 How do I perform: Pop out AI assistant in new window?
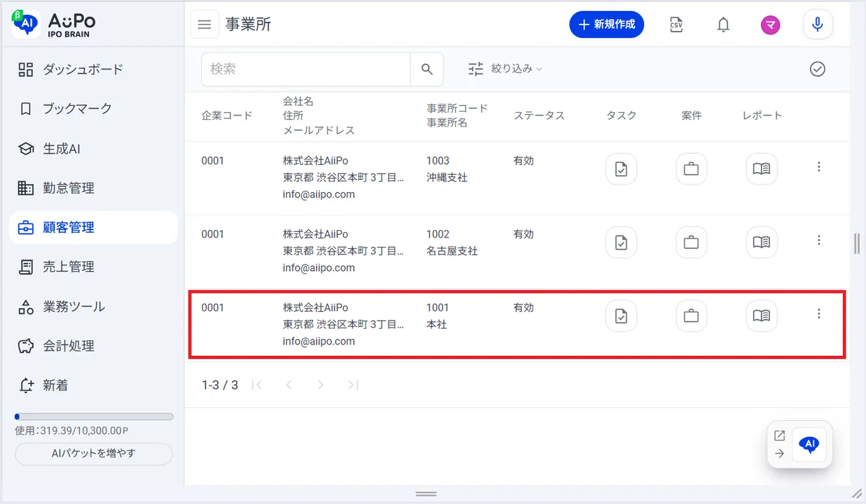tap(779, 436)
